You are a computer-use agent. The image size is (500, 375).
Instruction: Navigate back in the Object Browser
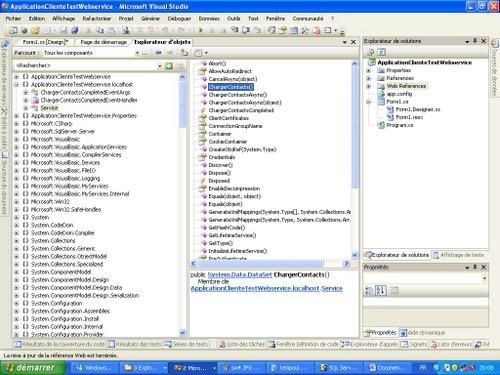tap(158, 53)
